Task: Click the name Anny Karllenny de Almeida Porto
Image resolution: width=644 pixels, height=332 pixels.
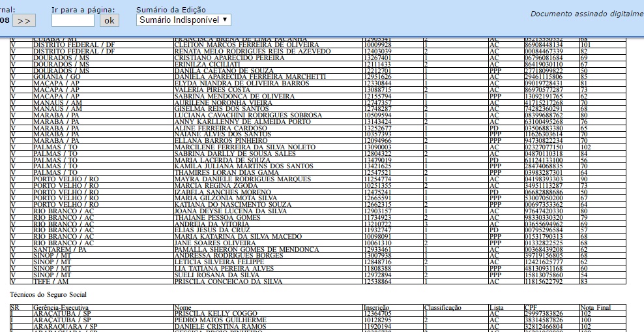Action: (242, 121)
